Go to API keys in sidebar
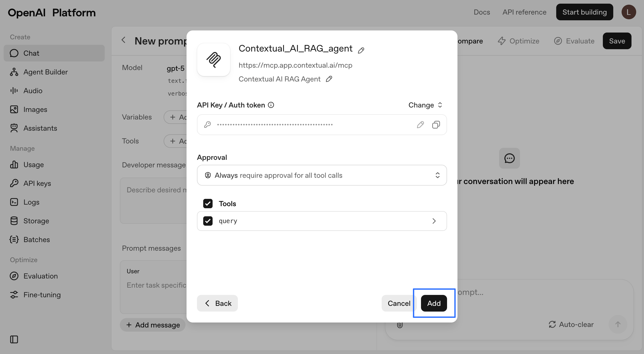The height and width of the screenshot is (354, 644). click(37, 183)
